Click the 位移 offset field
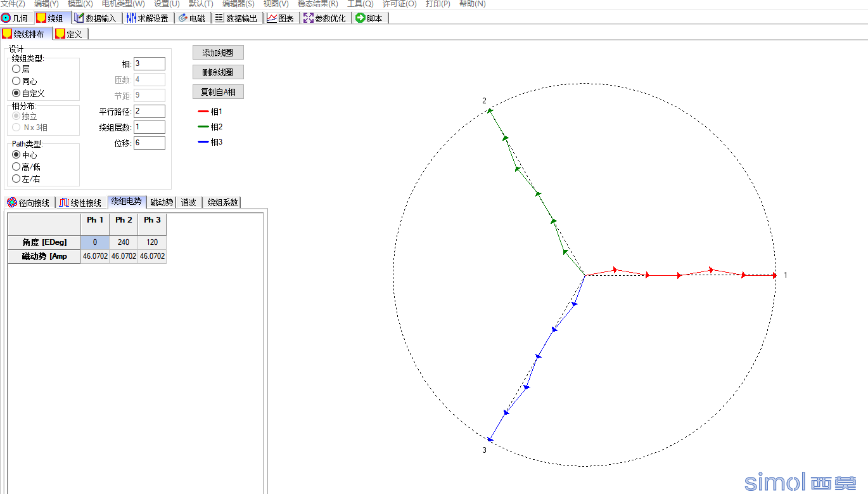868x494 pixels. coord(150,143)
